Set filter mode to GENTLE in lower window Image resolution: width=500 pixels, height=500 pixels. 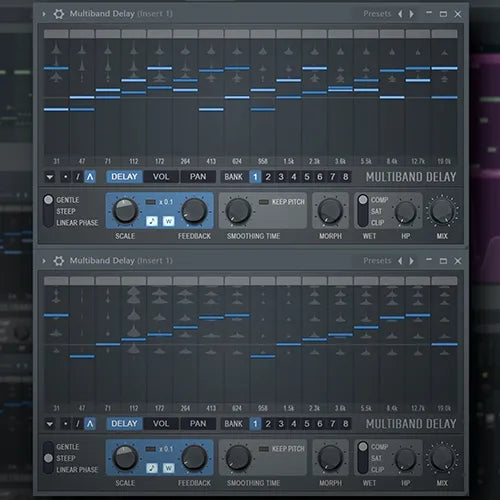tap(68, 447)
